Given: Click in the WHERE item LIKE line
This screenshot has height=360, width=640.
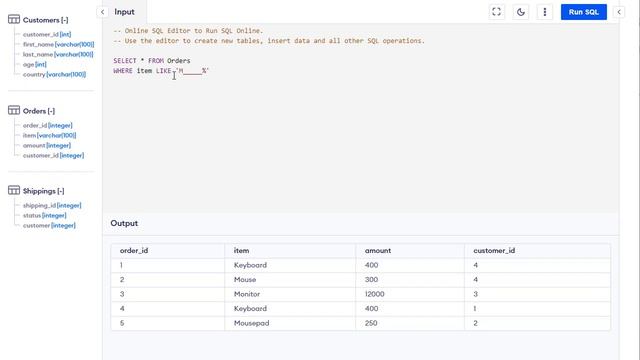Looking at the screenshot, I should pyautogui.click(x=161, y=71).
